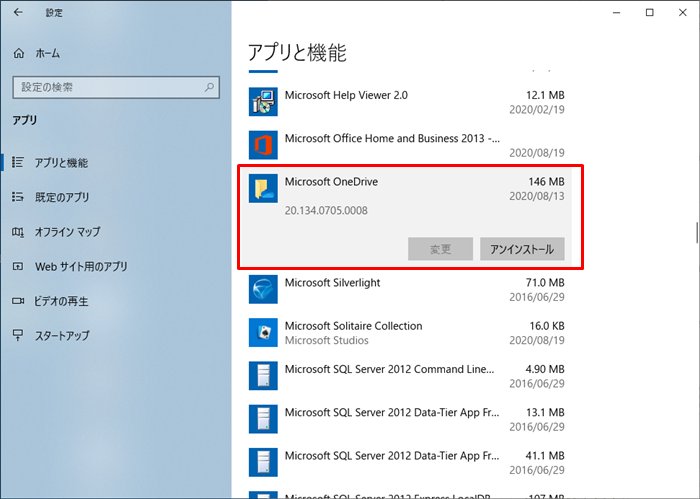Click the 既定のアプリ sidebar icon
The height and width of the screenshot is (499, 700).
click(x=18, y=197)
